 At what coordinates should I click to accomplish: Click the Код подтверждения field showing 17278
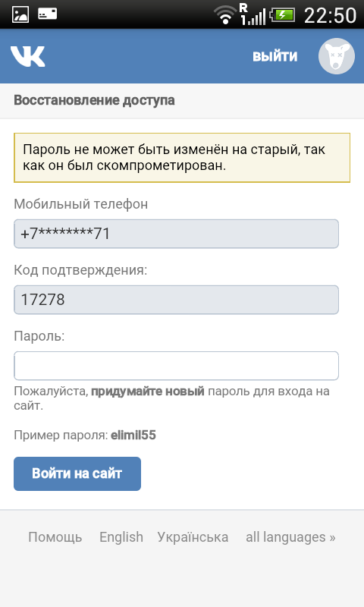tap(177, 300)
